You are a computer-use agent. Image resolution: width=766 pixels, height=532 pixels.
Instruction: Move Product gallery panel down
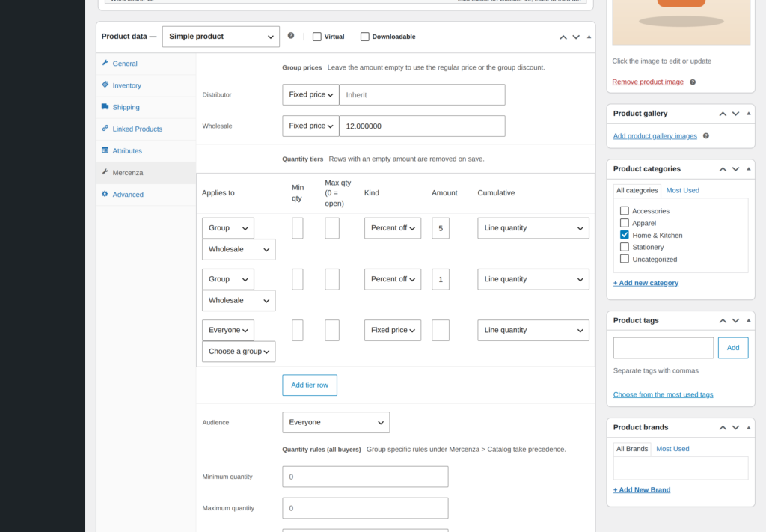tap(735, 114)
